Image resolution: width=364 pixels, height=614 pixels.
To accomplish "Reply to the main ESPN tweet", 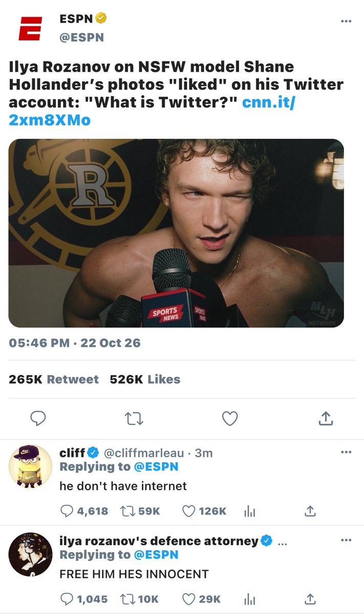I will 38,418.
